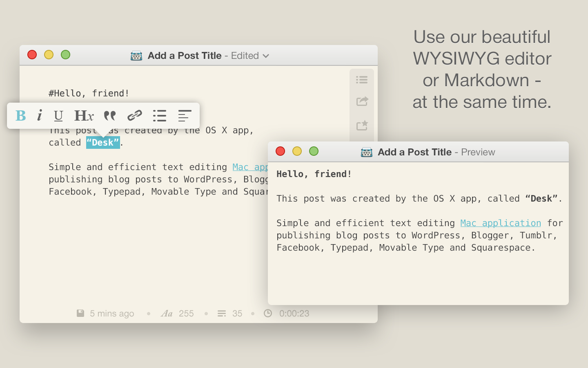588x368 pixels.
Task: Click the typewriter icon in editor title bar
Action: [136, 56]
